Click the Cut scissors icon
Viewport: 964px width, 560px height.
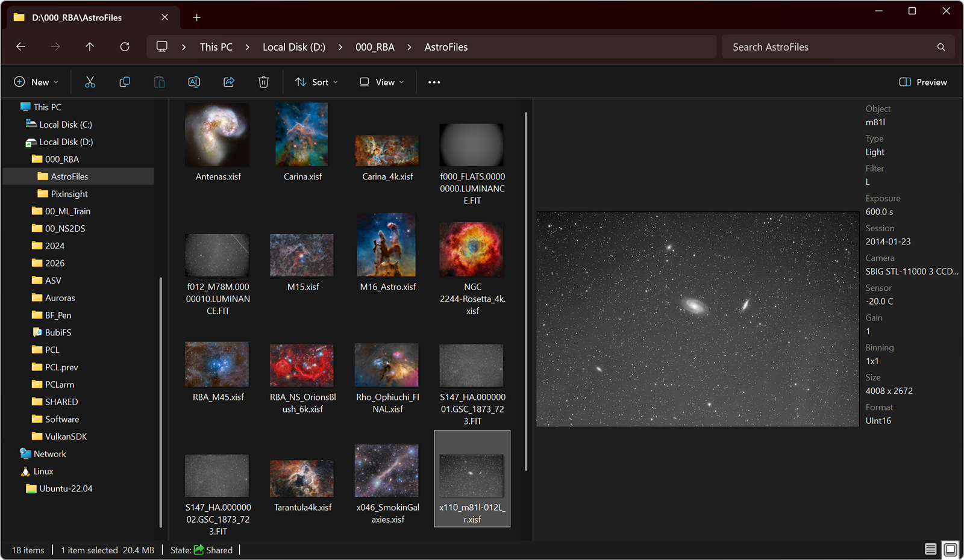[x=90, y=82]
